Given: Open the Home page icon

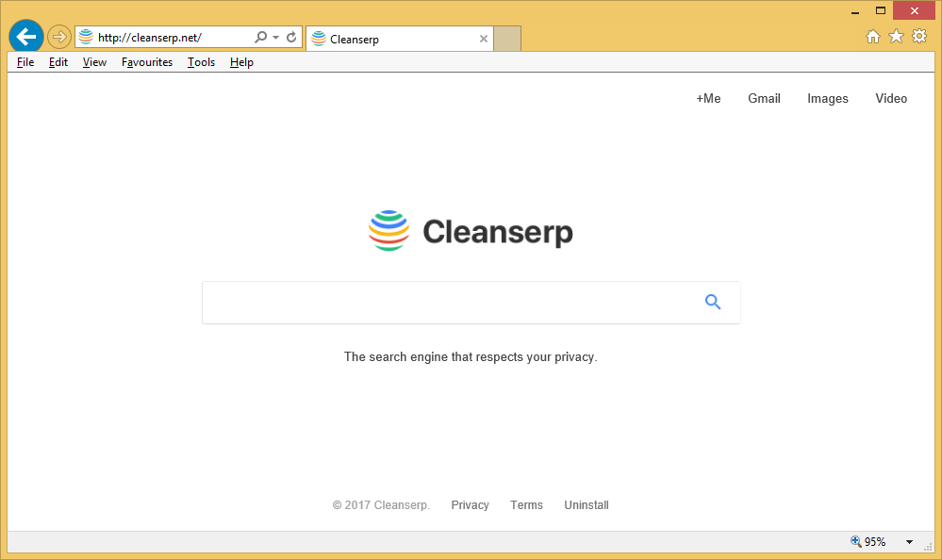Looking at the screenshot, I should click(x=873, y=37).
